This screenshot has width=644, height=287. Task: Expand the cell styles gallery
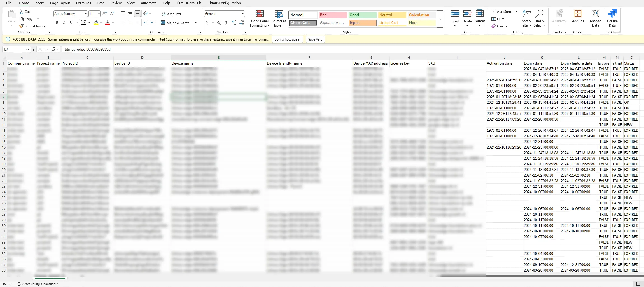tap(440, 19)
